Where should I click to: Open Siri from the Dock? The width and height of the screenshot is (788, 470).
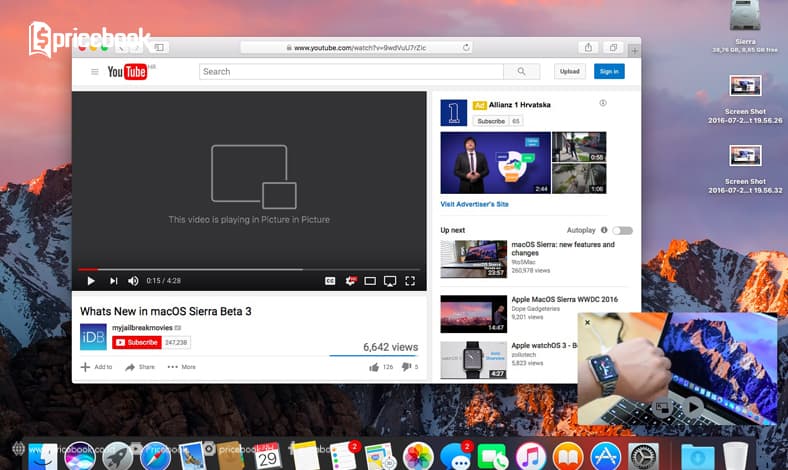(80, 456)
